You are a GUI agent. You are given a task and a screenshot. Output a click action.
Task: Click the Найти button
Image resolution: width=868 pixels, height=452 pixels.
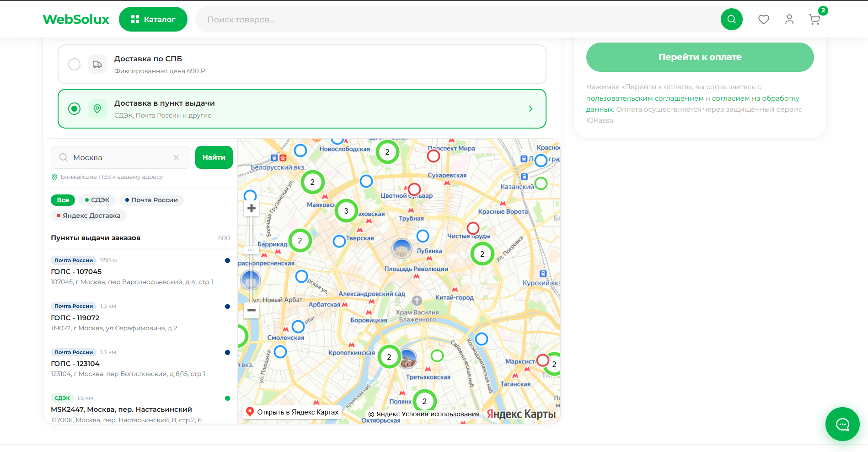pos(214,157)
